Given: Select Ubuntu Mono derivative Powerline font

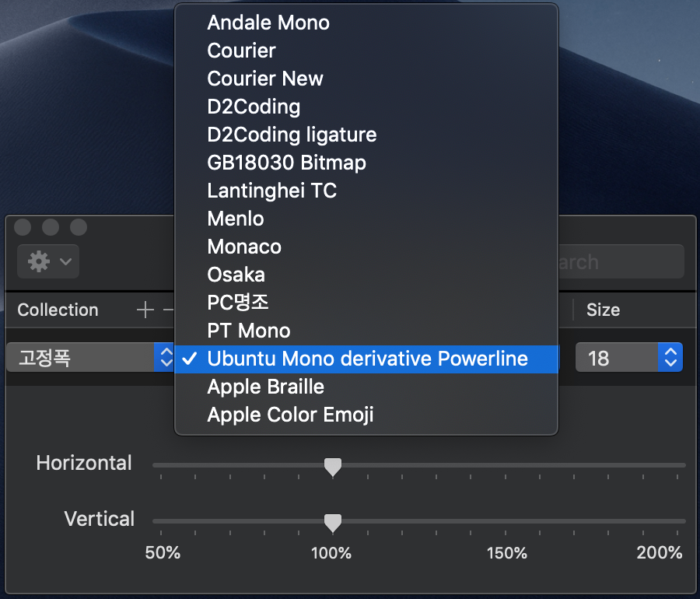Looking at the screenshot, I should [366, 359].
